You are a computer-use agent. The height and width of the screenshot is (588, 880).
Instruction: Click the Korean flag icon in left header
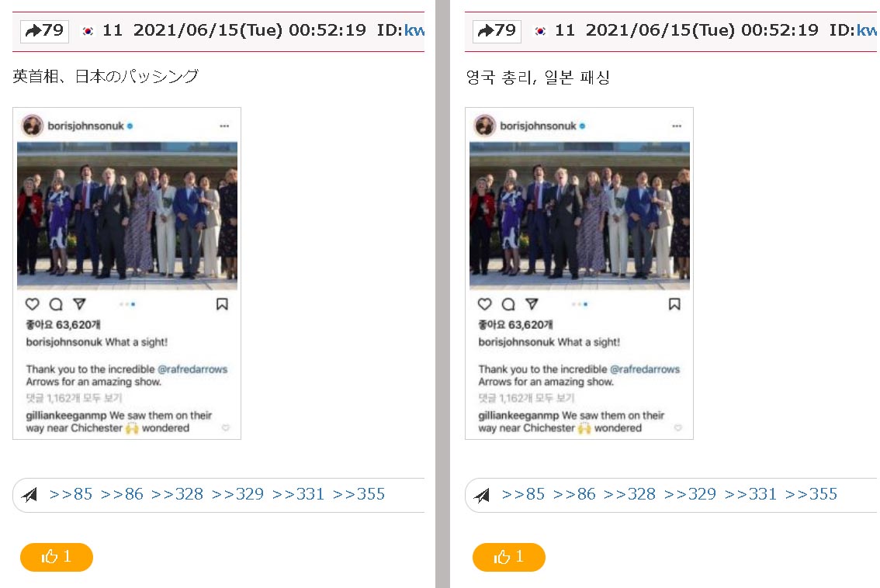(88, 31)
